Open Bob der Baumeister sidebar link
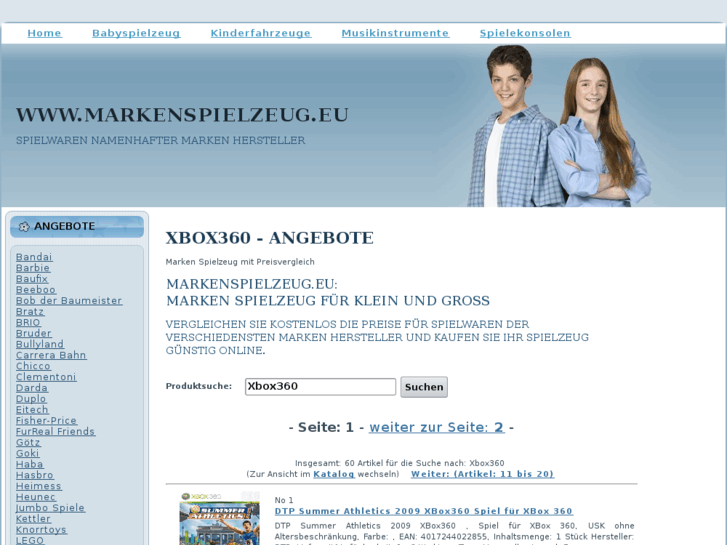Image resolution: width=727 pixels, height=545 pixels. click(69, 301)
